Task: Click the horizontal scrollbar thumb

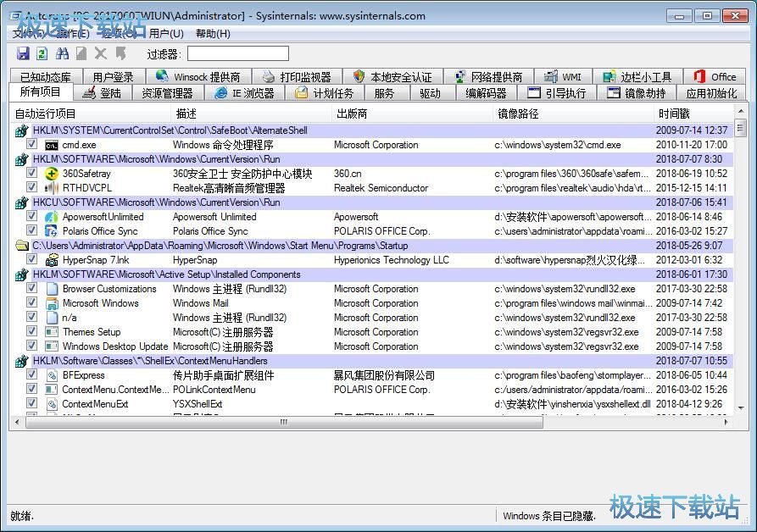Action: (280, 421)
